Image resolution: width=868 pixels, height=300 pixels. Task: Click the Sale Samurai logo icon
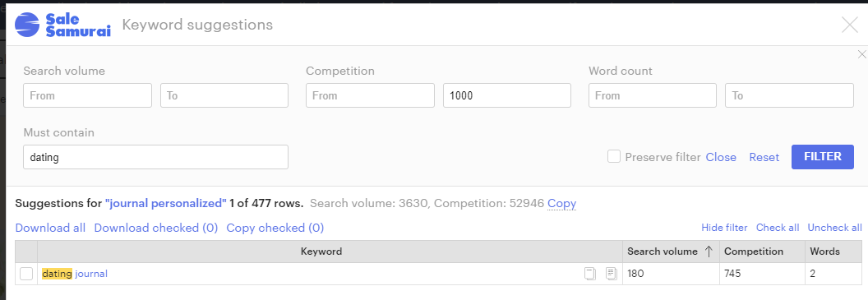click(x=27, y=25)
